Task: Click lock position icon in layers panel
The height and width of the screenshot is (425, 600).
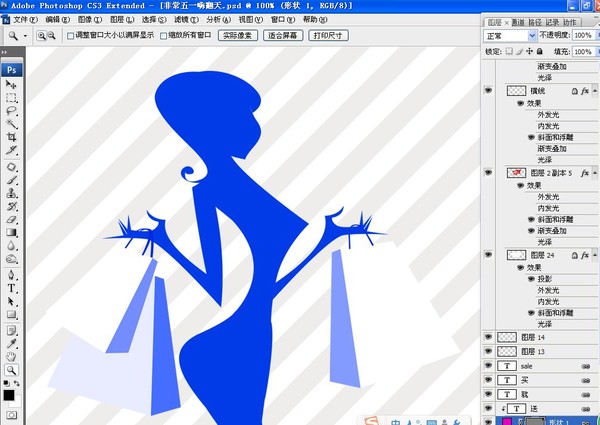Action: [x=529, y=51]
